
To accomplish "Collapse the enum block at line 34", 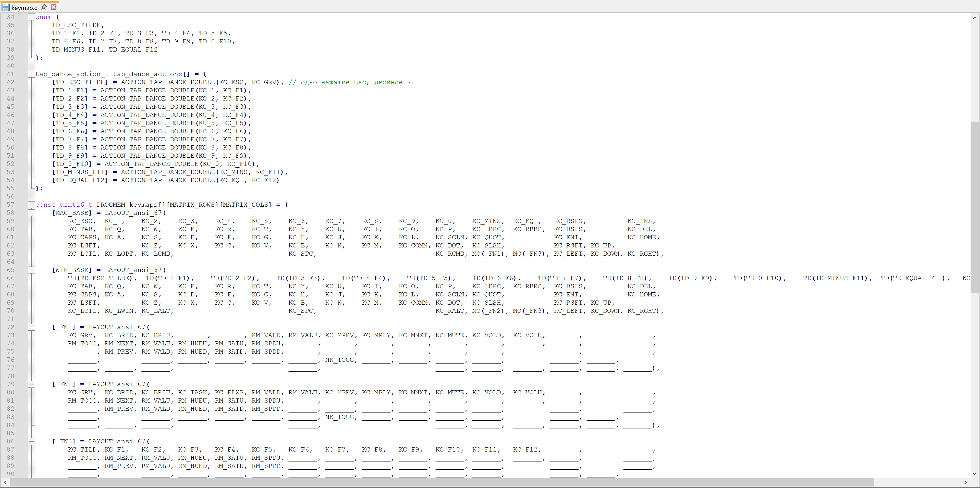I will point(31,17).
